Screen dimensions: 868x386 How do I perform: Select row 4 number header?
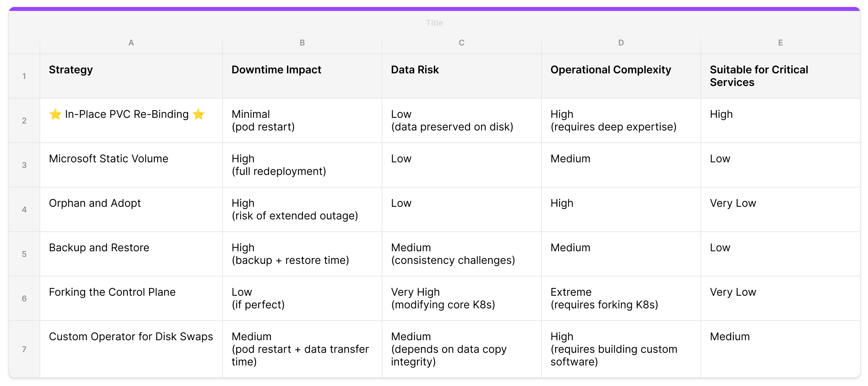point(24,209)
